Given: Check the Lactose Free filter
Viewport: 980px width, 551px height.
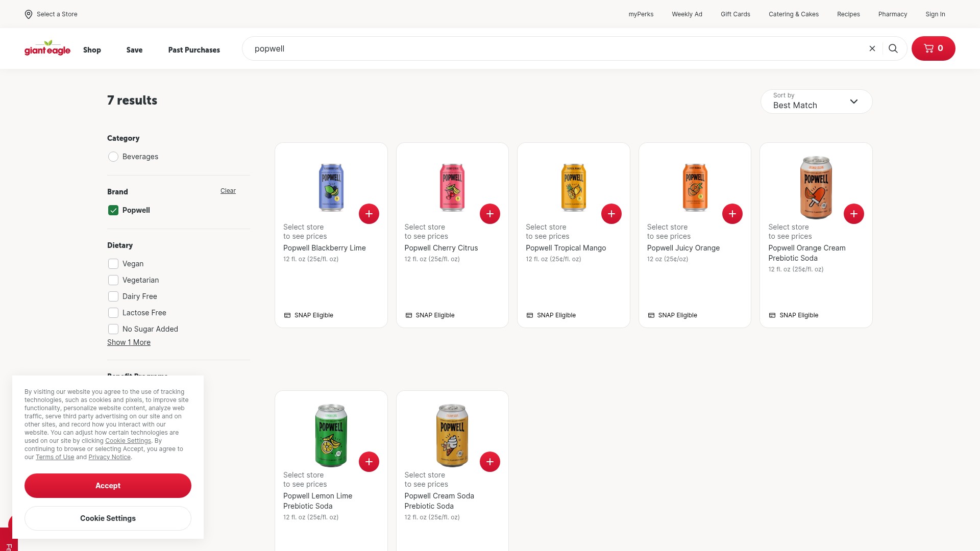Looking at the screenshot, I should pyautogui.click(x=113, y=313).
